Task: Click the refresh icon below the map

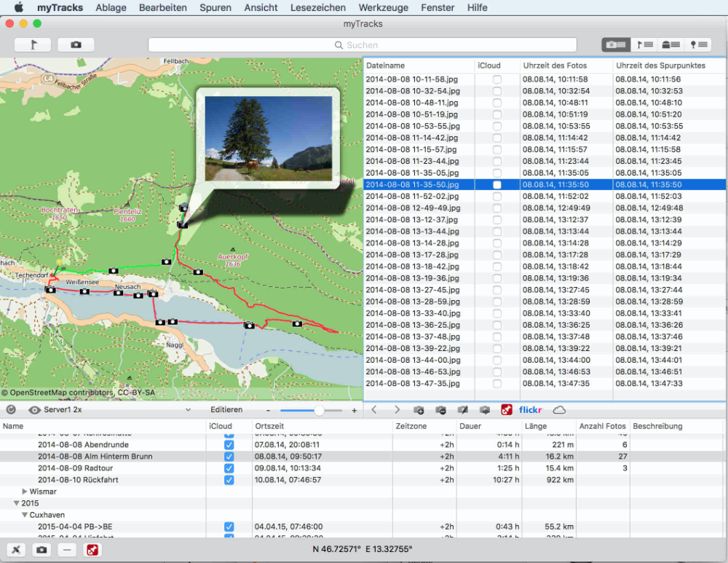Action: (x=11, y=410)
